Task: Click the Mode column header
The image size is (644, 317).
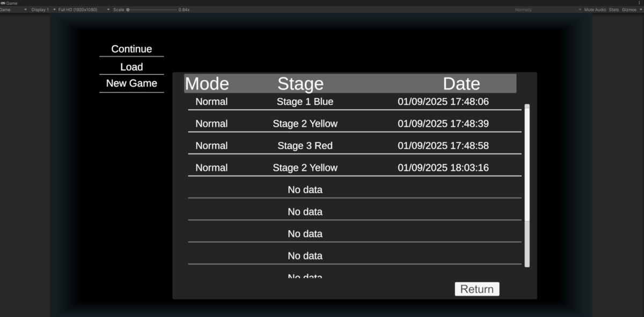Action: point(207,84)
